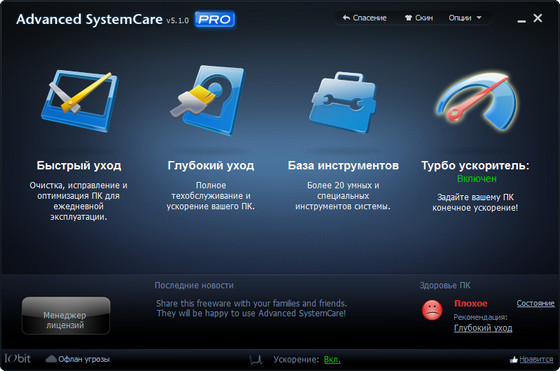The image size is (560, 371).
Task: Click the Плохое health status text
Action: [471, 304]
